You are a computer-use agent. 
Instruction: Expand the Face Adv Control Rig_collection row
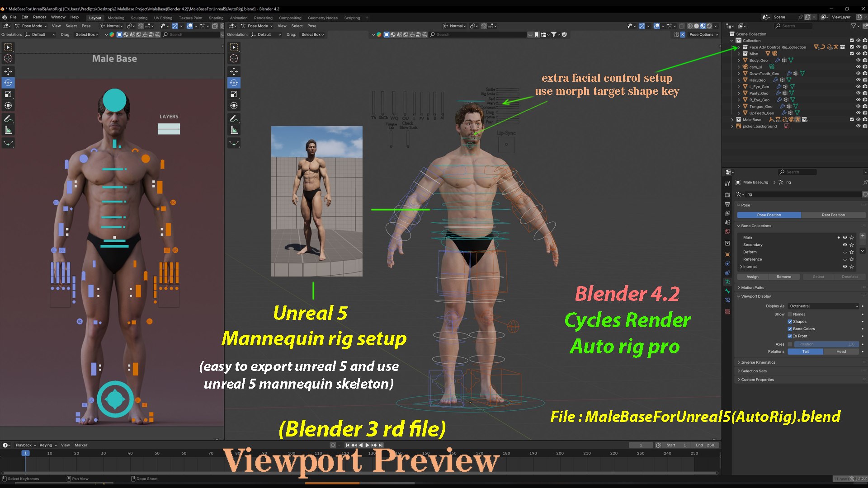[x=739, y=47]
